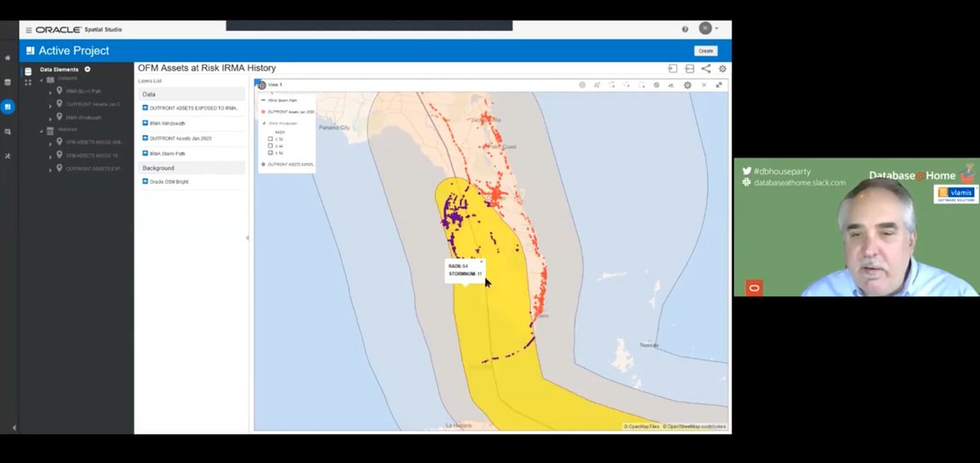This screenshot has height=463, width=980.
Task: Select the grid visualizations icon below Data Elements
Action: coord(29,82)
